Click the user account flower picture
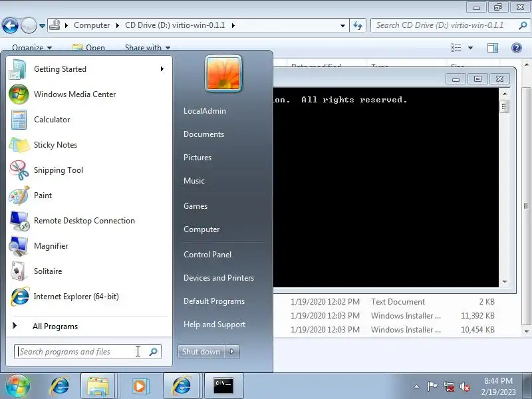The width and height of the screenshot is (532, 399). coord(223,73)
